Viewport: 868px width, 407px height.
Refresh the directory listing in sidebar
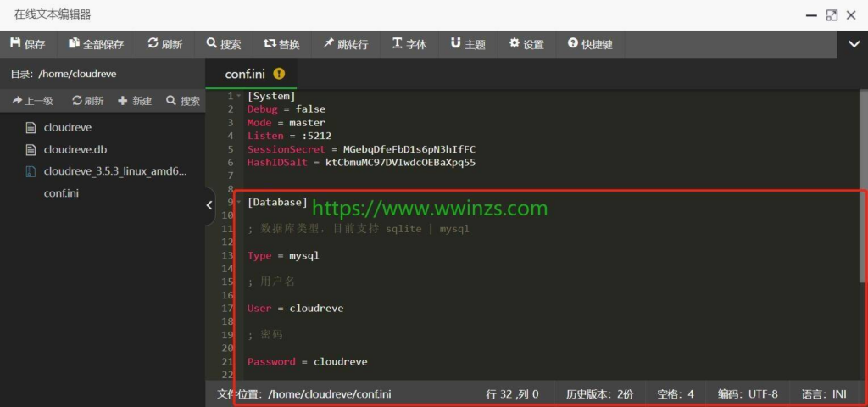(88, 101)
